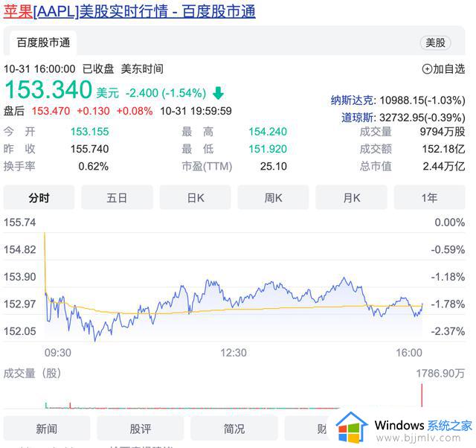476x448 pixels.
Task: Click the 153.90 axis label
Action: pyautogui.click(x=20, y=277)
